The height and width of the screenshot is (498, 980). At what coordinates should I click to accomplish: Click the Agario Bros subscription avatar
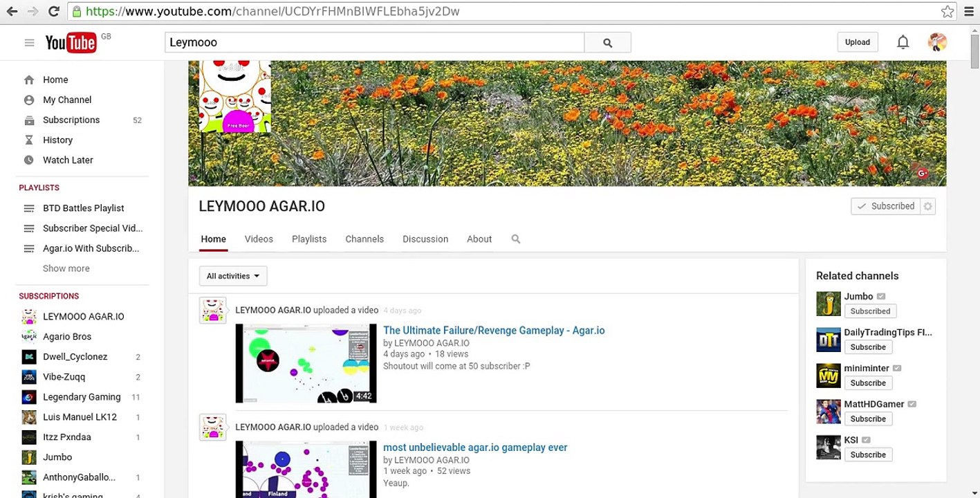point(29,337)
